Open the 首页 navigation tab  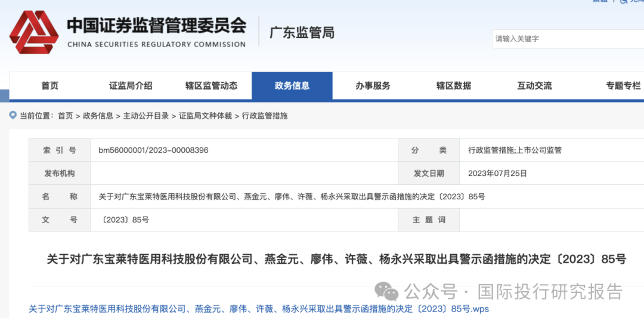pyautogui.click(x=49, y=86)
